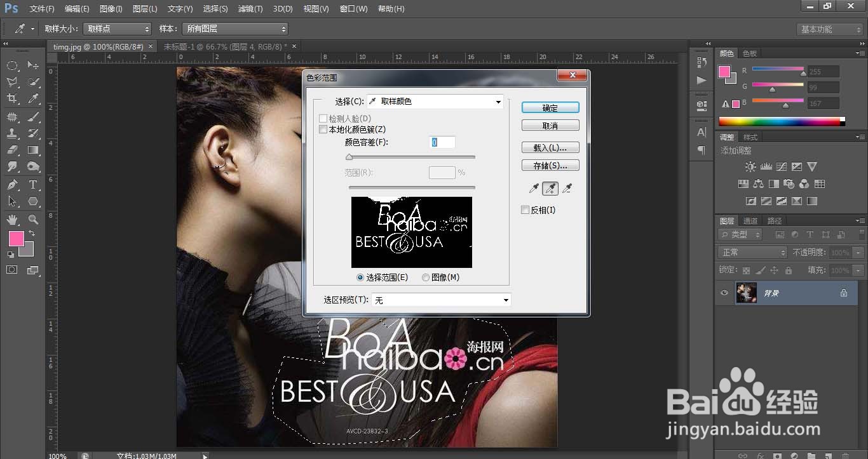This screenshot has height=459, width=868.
Task: Open the 图像 menu
Action: pyautogui.click(x=111, y=9)
